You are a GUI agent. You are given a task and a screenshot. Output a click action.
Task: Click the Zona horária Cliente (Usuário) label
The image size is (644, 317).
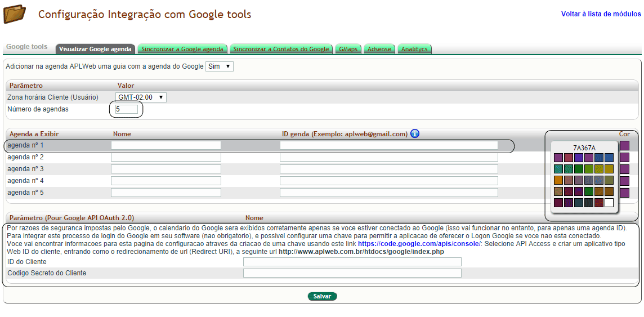tap(53, 97)
